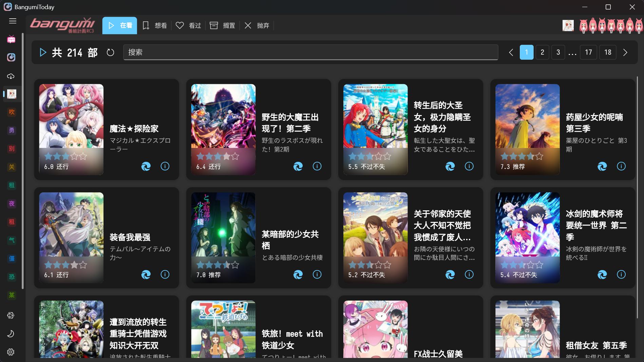Open sidebar shortcut 恐
Screen dimensions: 644x362
12,277
